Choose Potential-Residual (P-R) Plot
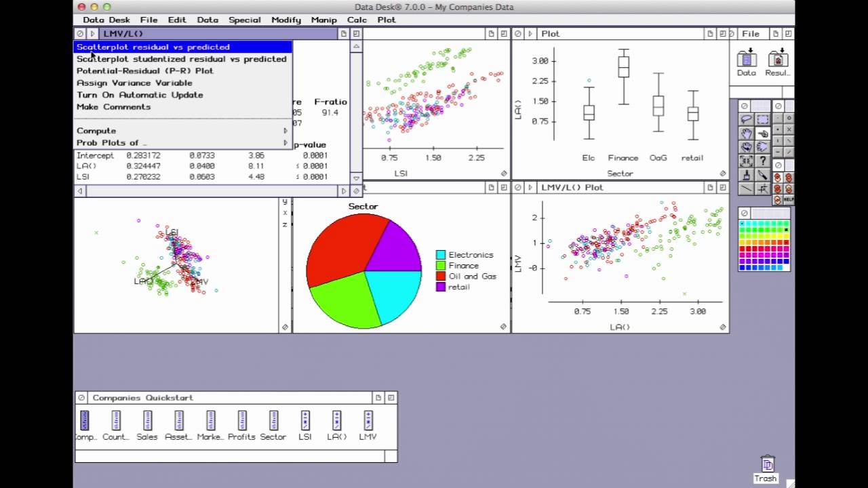 pyautogui.click(x=182, y=70)
